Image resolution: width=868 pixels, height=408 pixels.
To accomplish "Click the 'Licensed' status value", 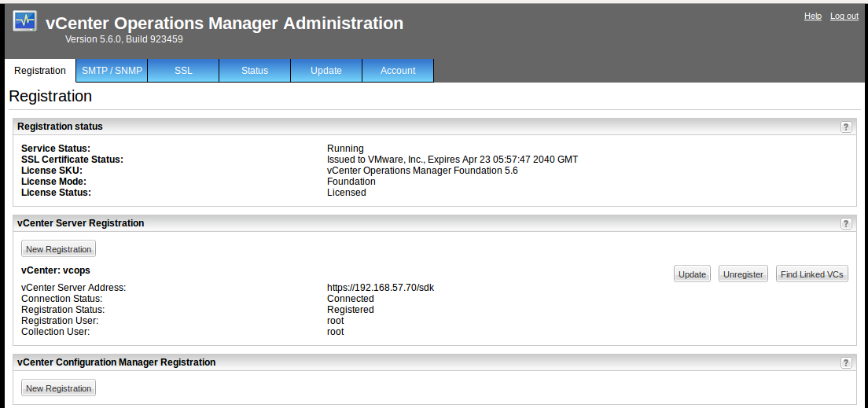I will [x=347, y=193].
